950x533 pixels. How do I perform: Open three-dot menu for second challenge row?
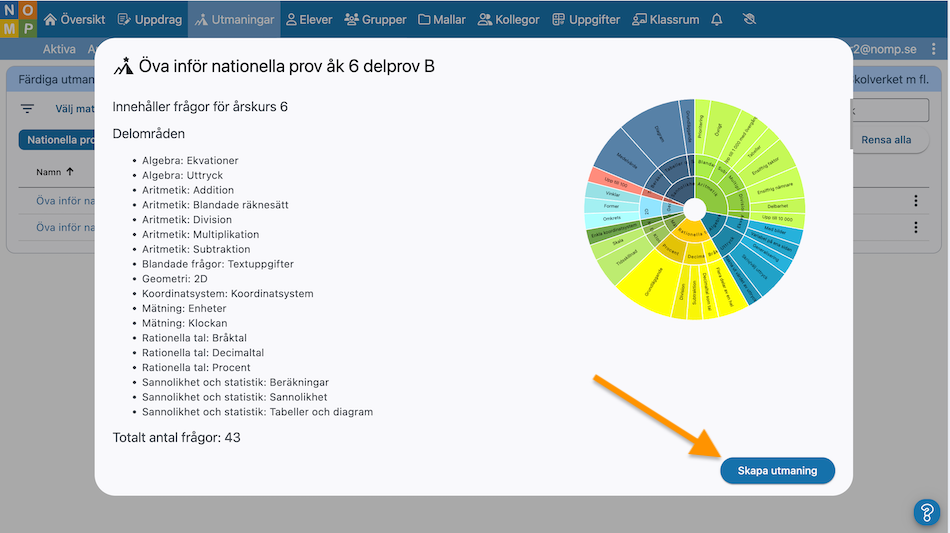(x=915, y=228)
